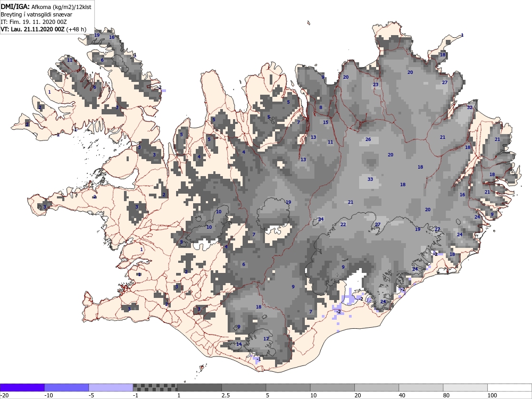Click the '-20' legend scale label
This screenshot has width=532, height=399.
click(4, 395)
